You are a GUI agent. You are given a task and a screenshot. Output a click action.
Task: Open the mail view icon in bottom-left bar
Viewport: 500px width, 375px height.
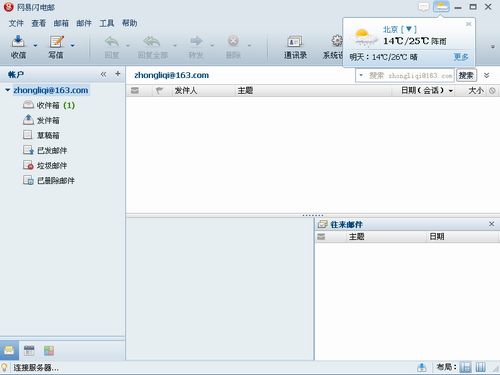(9, 351)
